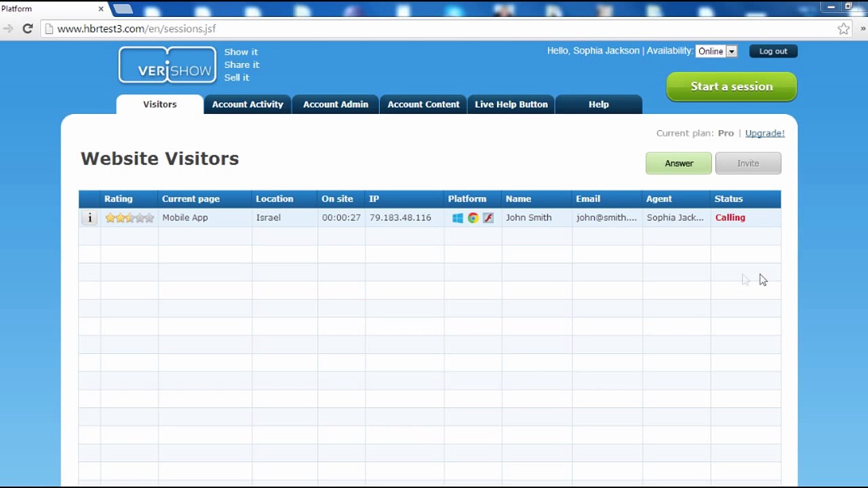Open the Live Help Button tab
This screenshot has height=488, width=868.
511,104
